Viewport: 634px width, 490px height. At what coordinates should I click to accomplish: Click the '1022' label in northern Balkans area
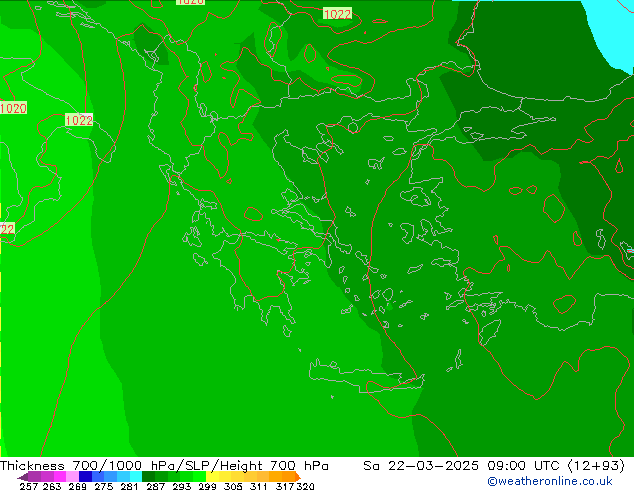tap(337, 14)
